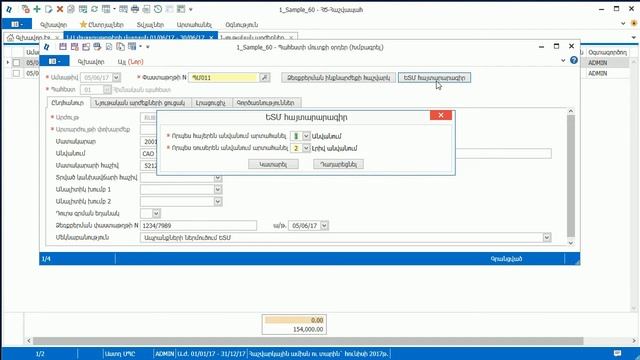Click the acquisition cost calculation button left of ԵՏՄ
The image size is (640, 360).
pyautogui.click(x=338, y=78)
